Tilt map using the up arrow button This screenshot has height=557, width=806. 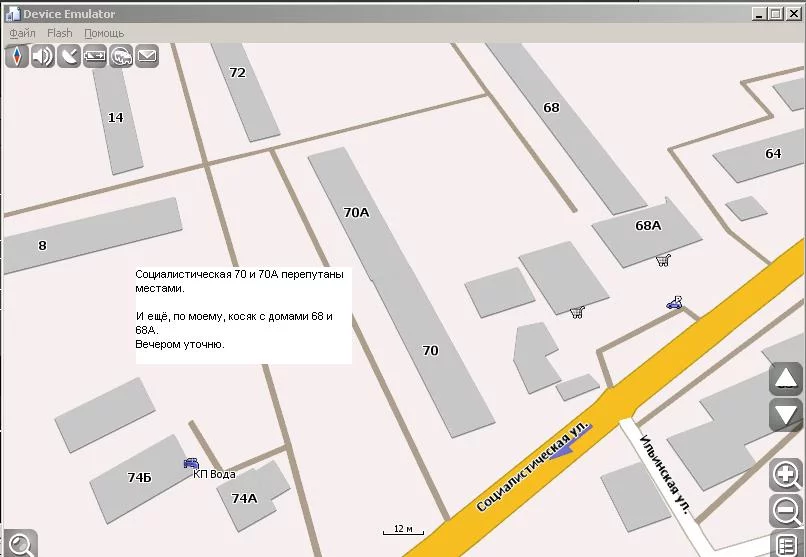coord(786,379)
